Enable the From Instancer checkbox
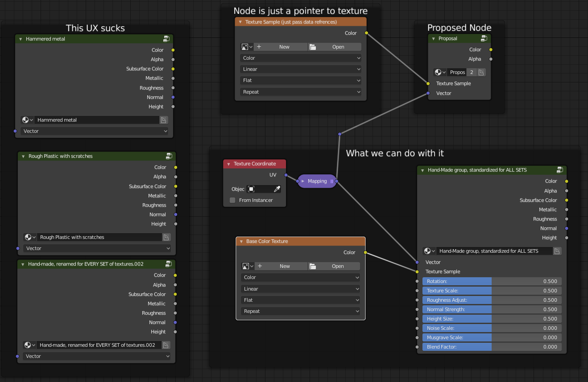This screenshot has width=588, height=382. coord(232,200)
